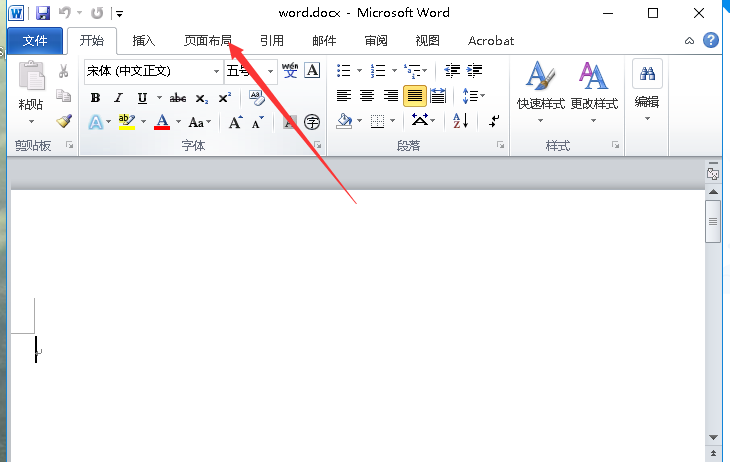This screenshot has height=462, width=730.
Task: Toggle Show/Hide paragraph marks
Action: (x=494, y=121)
